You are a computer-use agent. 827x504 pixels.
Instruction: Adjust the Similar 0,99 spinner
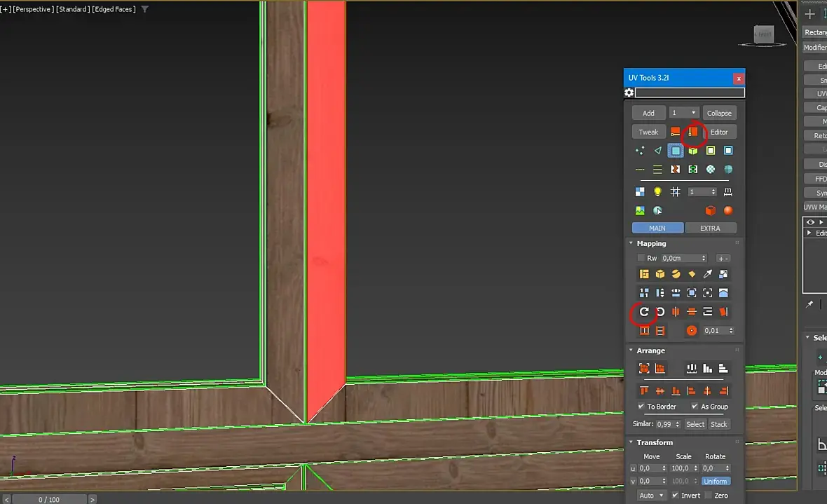[x=678, y=424]
